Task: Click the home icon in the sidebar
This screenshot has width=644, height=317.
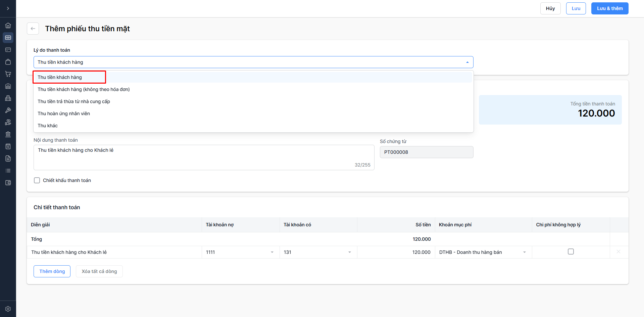Action: point(8,26)
